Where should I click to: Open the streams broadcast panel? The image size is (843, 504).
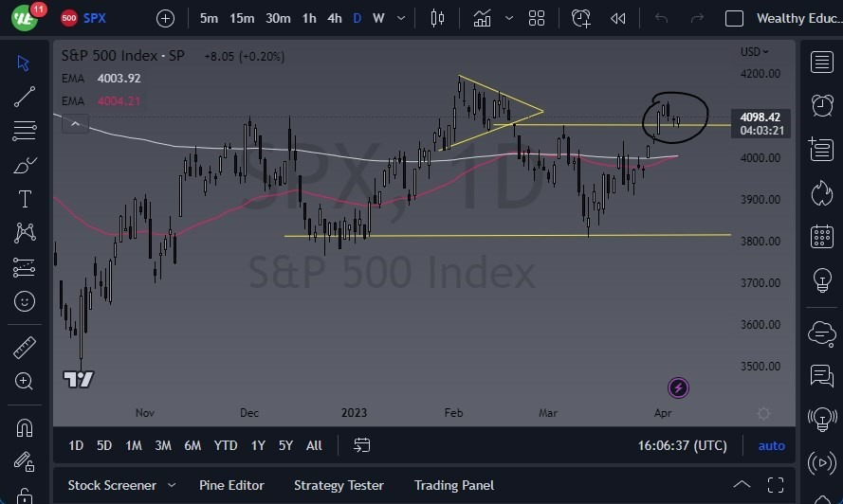821,462
